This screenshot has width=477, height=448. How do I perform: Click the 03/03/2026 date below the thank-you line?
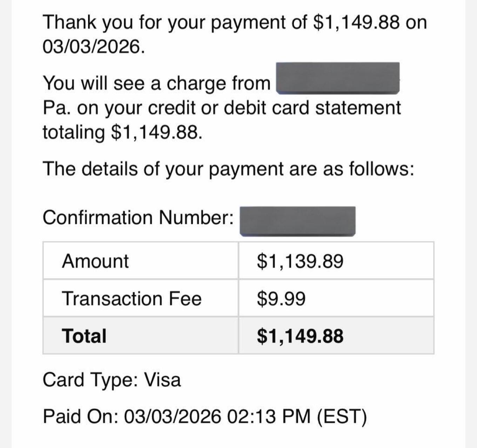(x=93, y=47)
